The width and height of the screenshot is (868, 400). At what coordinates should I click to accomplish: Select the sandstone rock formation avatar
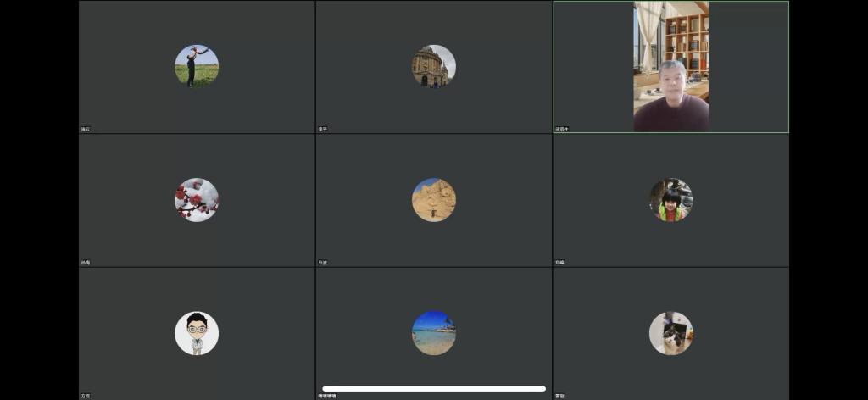pos(433,200)
